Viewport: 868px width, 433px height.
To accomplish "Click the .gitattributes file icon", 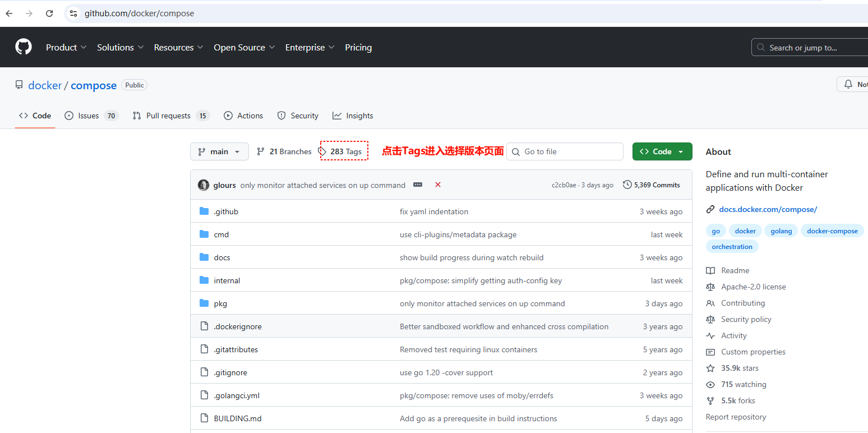I will tap(204, 349).
